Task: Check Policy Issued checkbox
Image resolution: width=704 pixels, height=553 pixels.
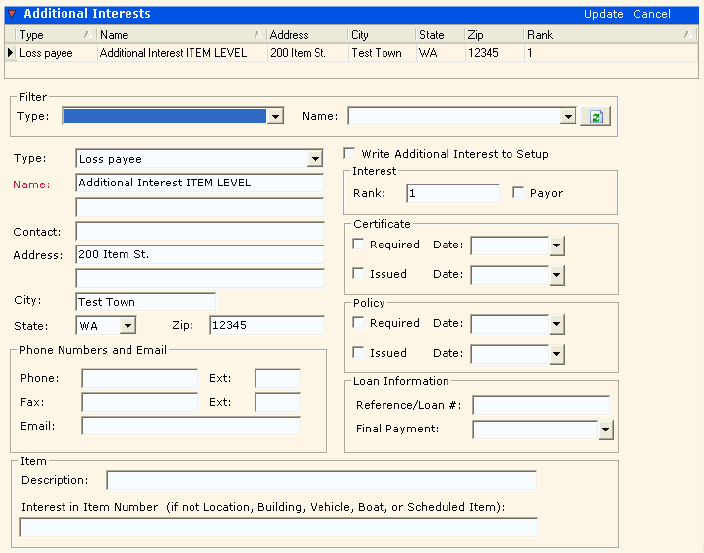Action: click(359, 352)
